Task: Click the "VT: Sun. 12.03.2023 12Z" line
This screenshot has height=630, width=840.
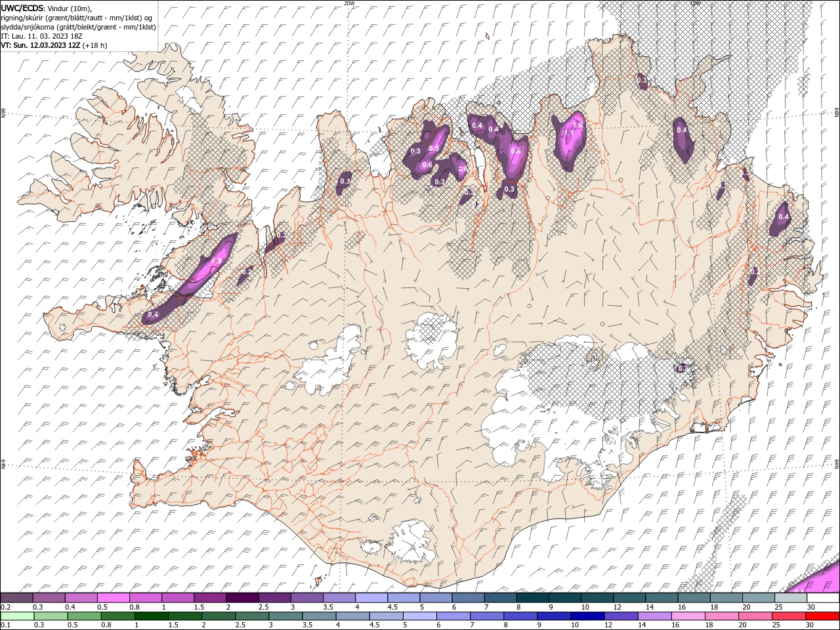Action: [x=41, y=45]
